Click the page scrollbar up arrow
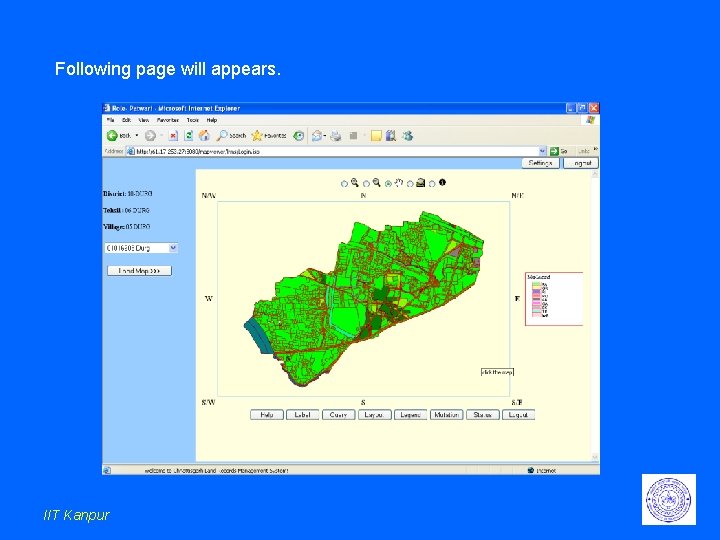This screenshot has height=540, width=720. [x=595, y=174]
